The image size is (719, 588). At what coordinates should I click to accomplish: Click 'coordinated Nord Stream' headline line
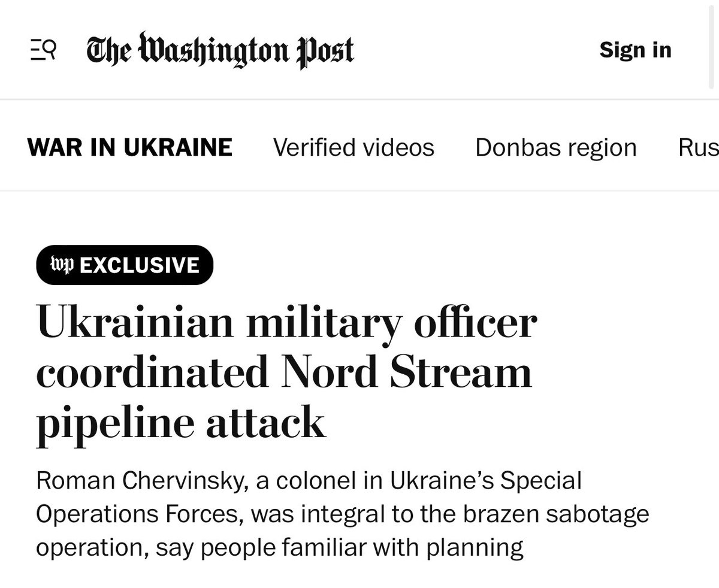coord(284,372)
